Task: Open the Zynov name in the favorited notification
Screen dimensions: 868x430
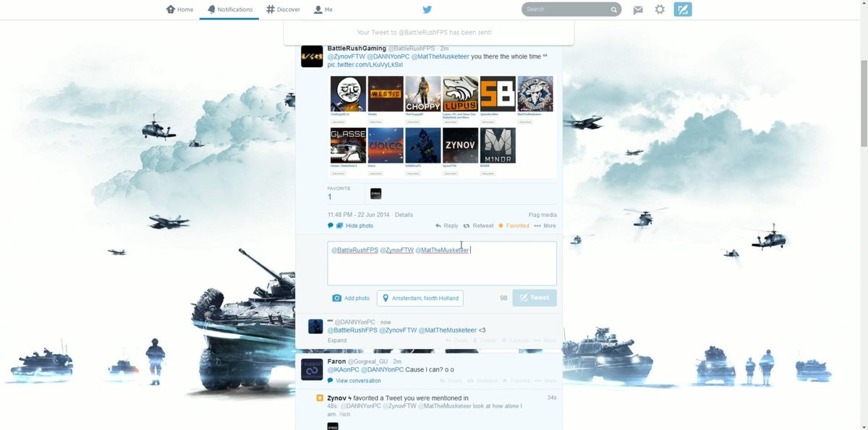Action: pyautogui.click(x=337, y=397)
